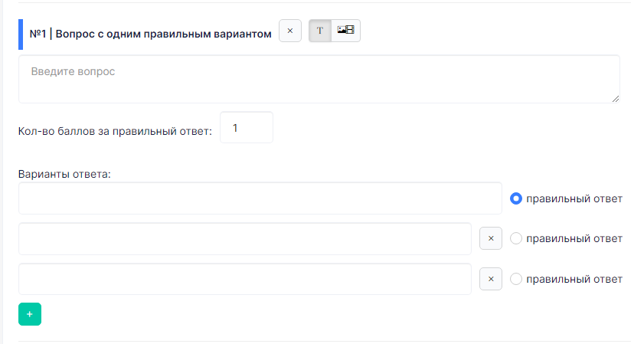This screenshot has height=344, width=644.
Task: Click into the first answer option field
Action: click(x=260, y=198)
